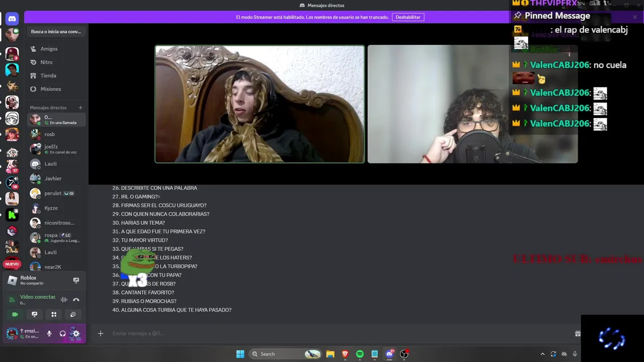Toggle microphone mute in user panel
This screenshot has width=644, height=362.
click(x=49, y=333)
